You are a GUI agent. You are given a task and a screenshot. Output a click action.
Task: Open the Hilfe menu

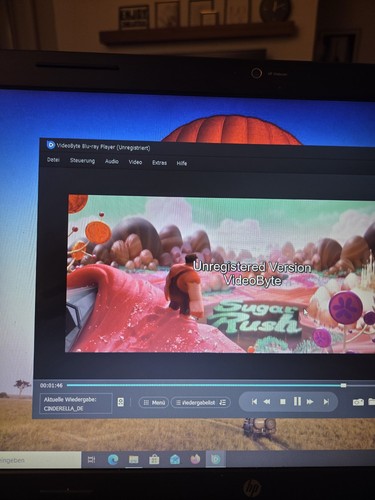pyautogui.click(x=182, y=163)
